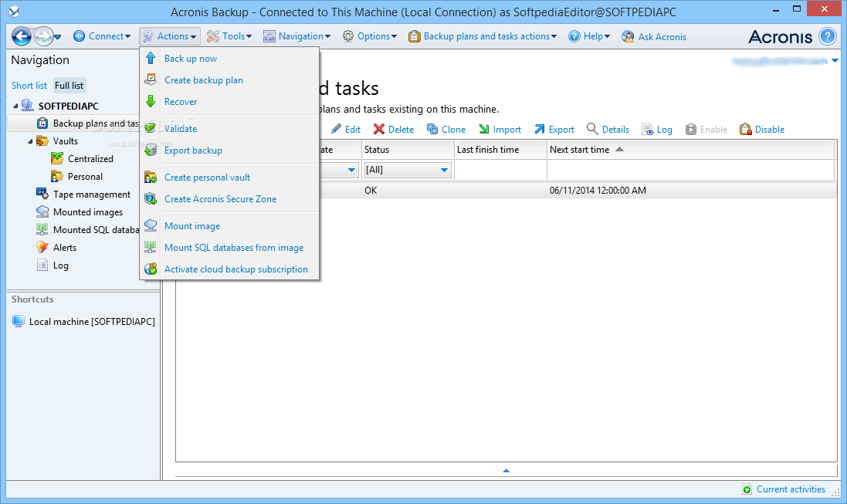Open the Status filter [All] dropdown

408,170
